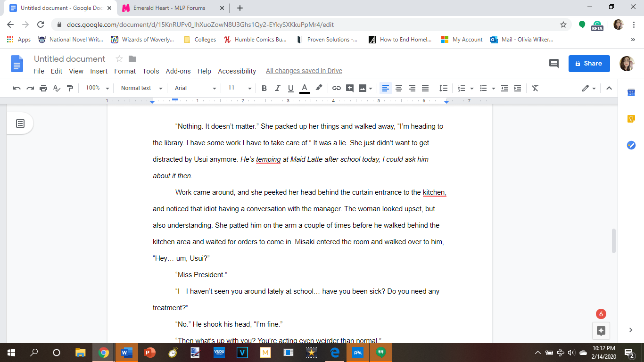Click the Print icon in toolbar
Image resolution: width=644 pixels, height=362 pixels.
tap(43, 88)
